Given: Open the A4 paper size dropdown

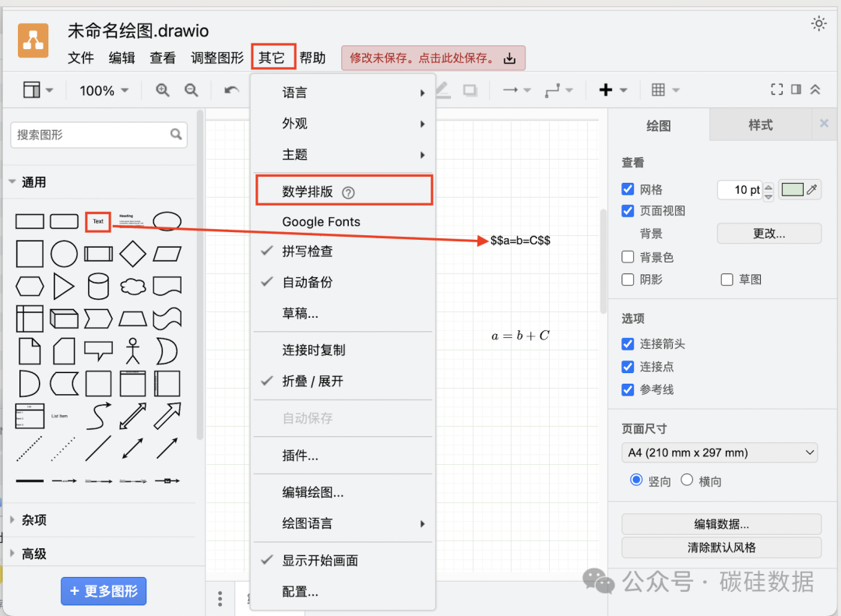Looking at the screenshot, I should [x=720, y=452].
